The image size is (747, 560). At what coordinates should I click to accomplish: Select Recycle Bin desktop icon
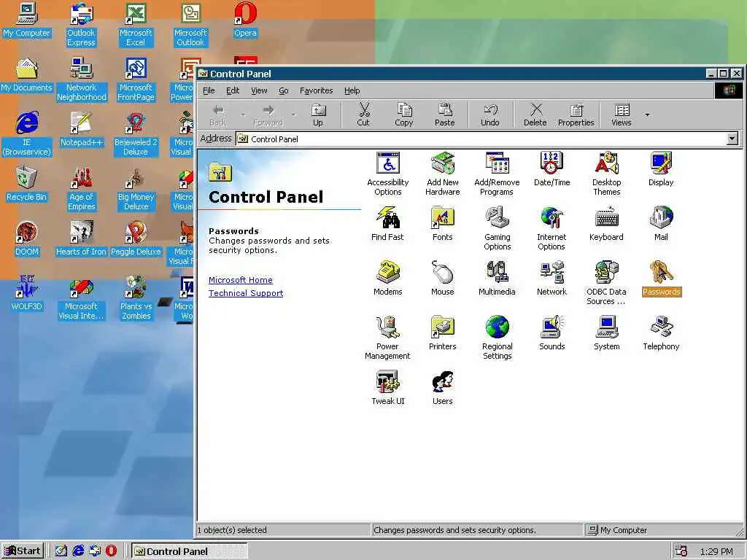(26, 184)
